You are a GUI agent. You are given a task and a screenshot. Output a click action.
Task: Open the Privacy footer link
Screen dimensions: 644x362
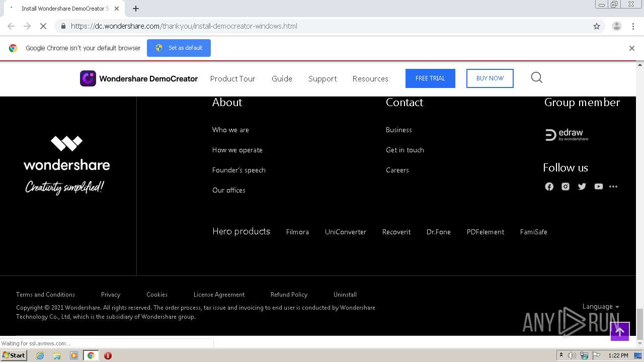(111, 295)
